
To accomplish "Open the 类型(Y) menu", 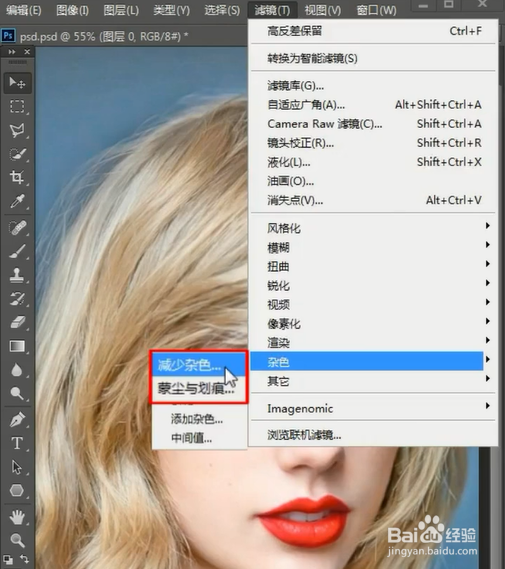I will (x=171, y=10).
